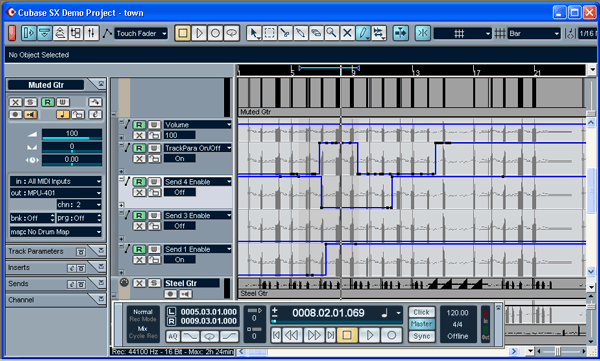Viewport: 600px width, 361px height.
Task: Toggle Monitor on Muted Gtr inspector
Action: [x=31, y=114]
